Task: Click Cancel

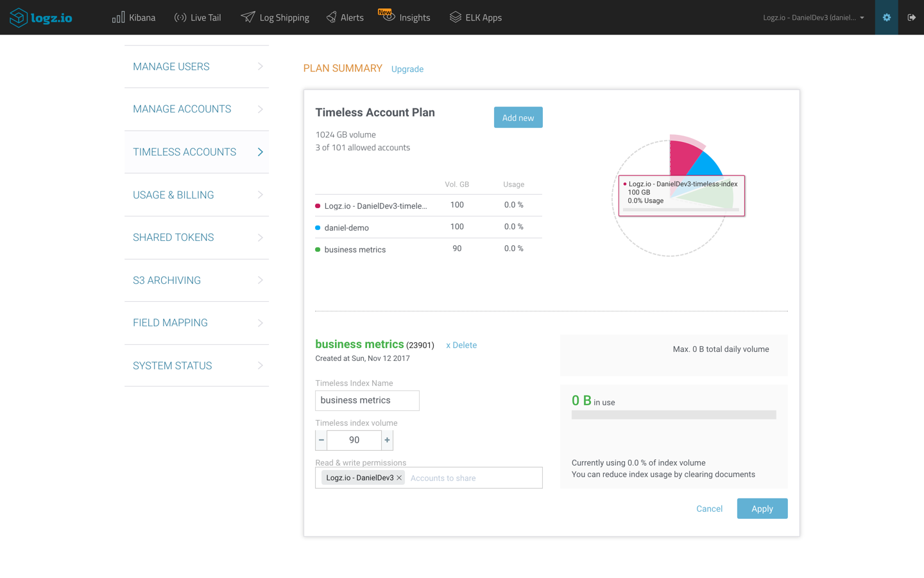Action: pyautogui.click(x=709, y=509)
